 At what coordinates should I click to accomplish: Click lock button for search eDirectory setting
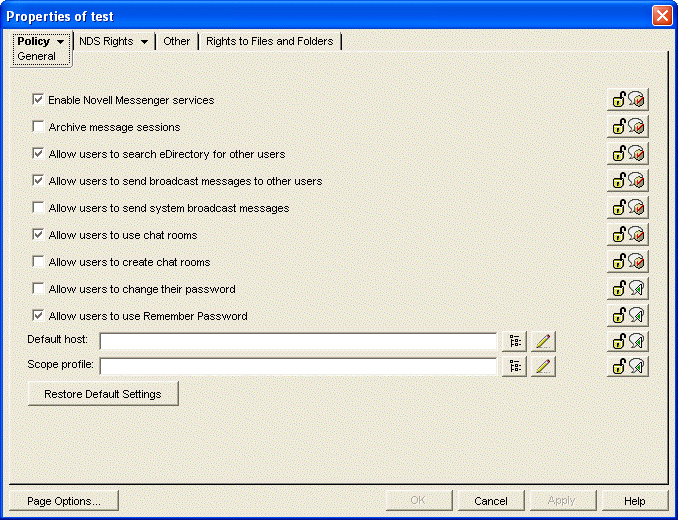tap(627, 154)
